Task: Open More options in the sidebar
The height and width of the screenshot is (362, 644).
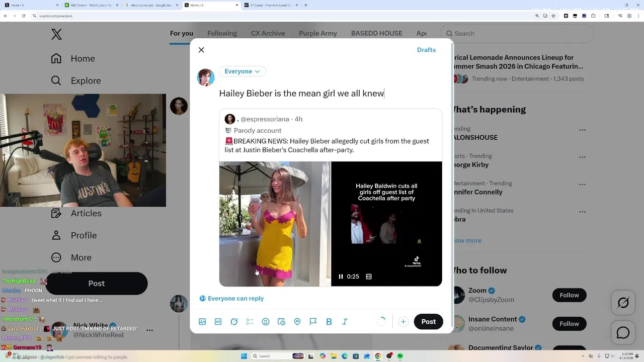Action: 71,257
